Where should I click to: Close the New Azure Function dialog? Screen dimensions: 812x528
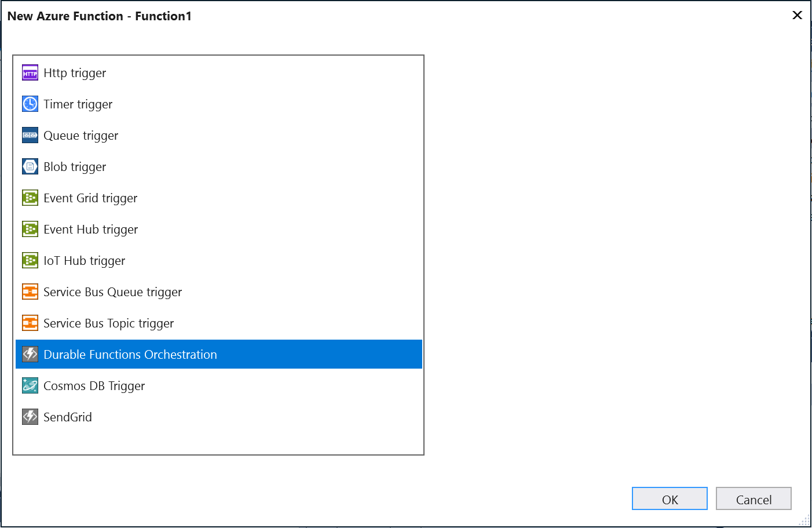797,15
